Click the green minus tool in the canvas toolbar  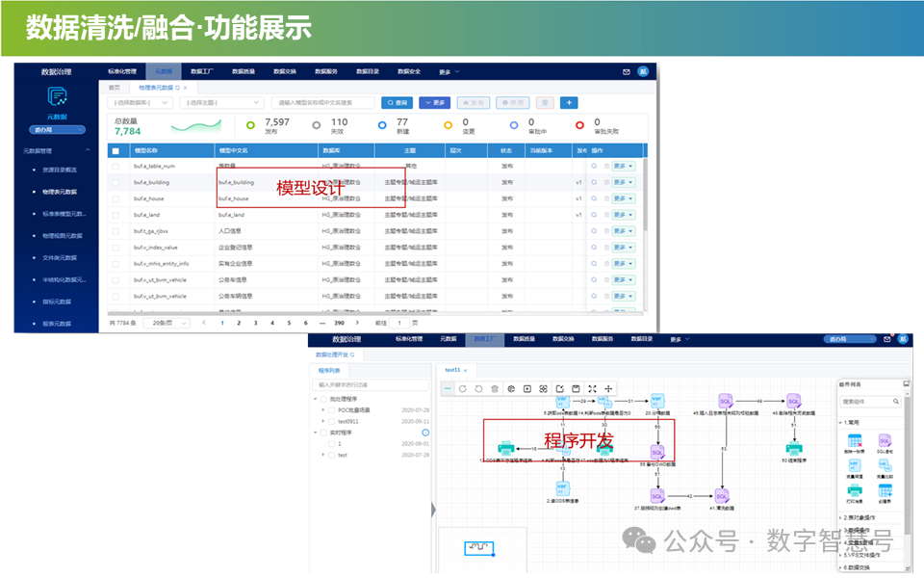coord(448,388)
